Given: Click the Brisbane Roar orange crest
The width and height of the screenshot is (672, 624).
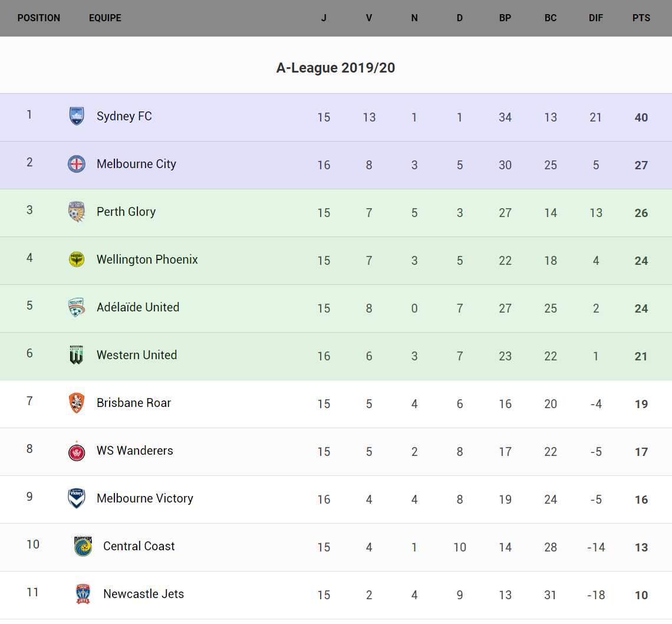Looking at the screenshot, I should click(77, 403).
